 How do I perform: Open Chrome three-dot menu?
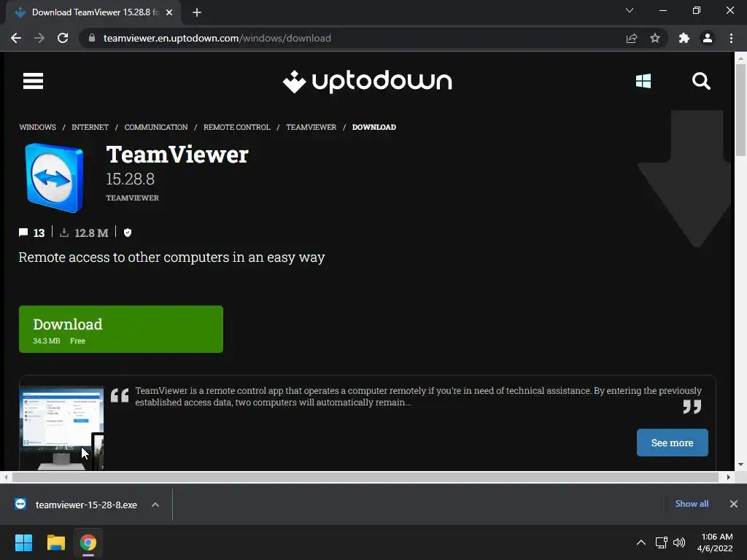[731, 38]
